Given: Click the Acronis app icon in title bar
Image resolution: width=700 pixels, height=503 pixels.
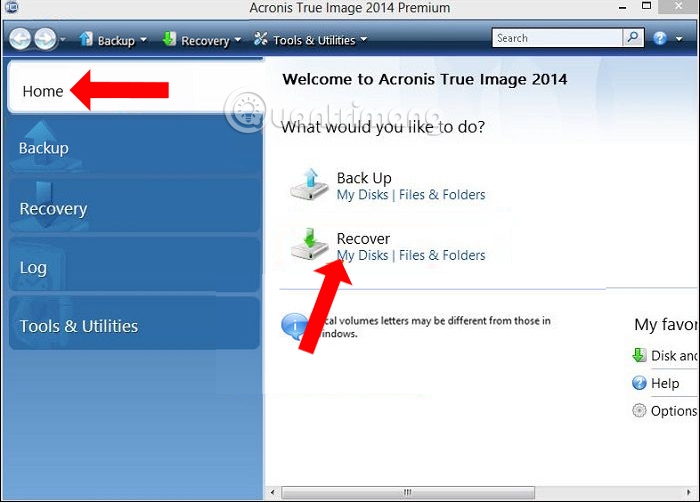Looking at the screenshot, I should pos(10,6).
